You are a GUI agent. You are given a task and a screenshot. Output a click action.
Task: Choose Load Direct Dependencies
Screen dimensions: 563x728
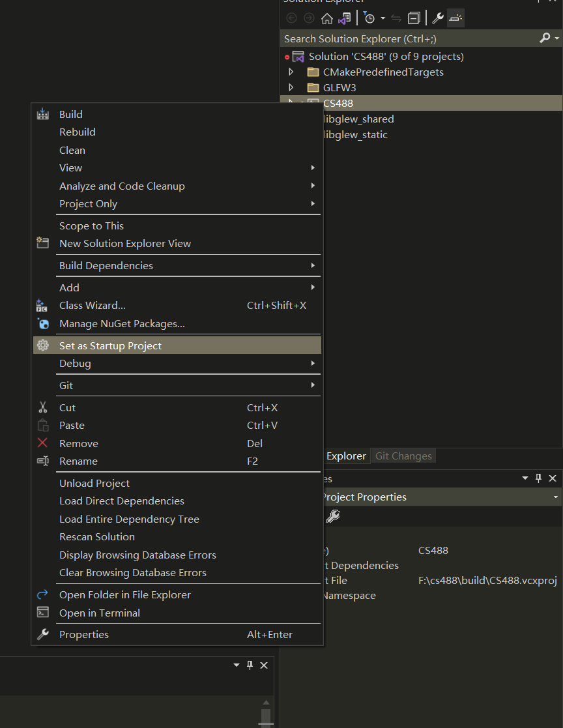pyautogui.click(x=177, y=501)
